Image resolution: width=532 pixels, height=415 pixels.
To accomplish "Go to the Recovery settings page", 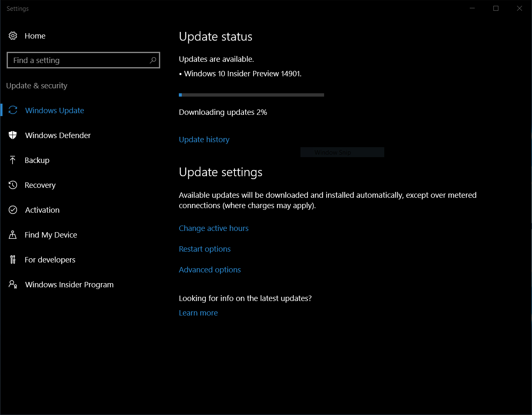I will (40, 185).
